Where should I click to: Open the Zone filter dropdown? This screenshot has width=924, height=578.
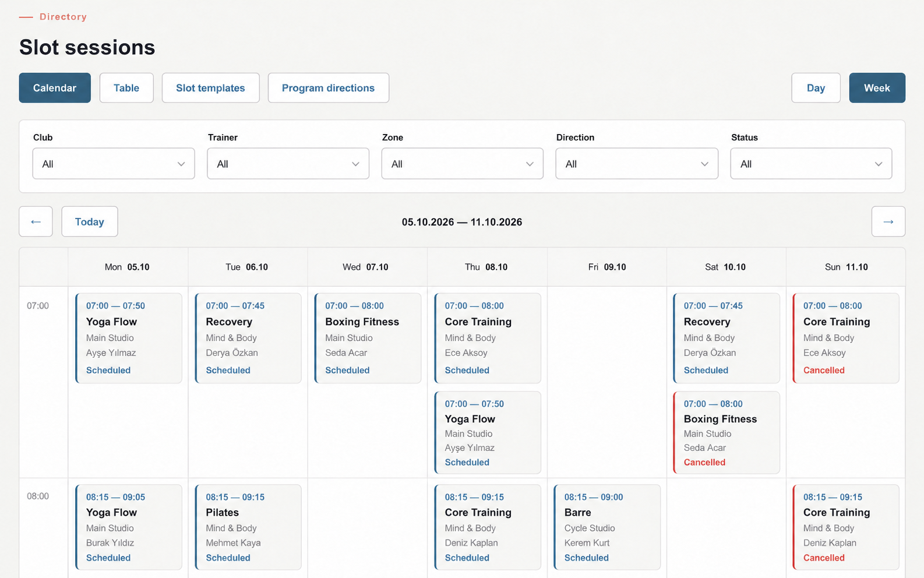click(462, 164)
